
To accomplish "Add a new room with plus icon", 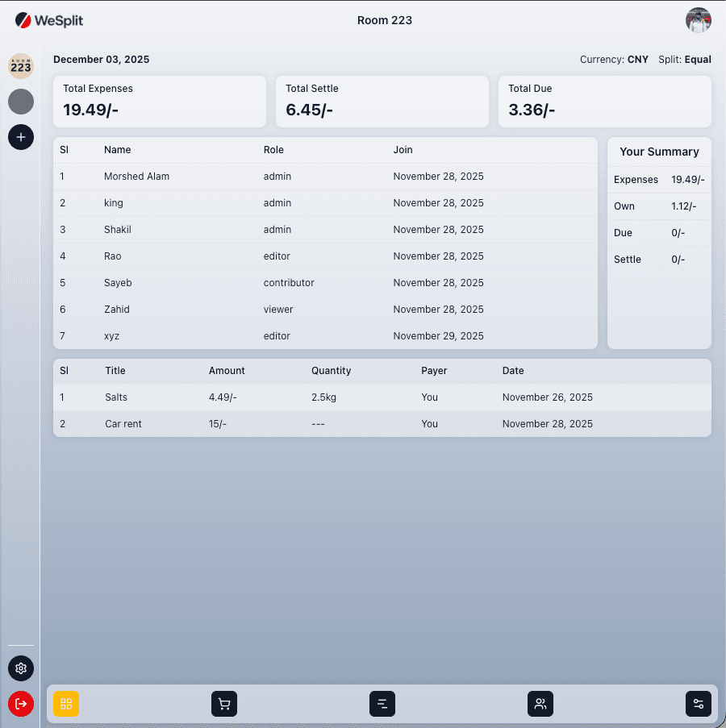I will point(21,137).
